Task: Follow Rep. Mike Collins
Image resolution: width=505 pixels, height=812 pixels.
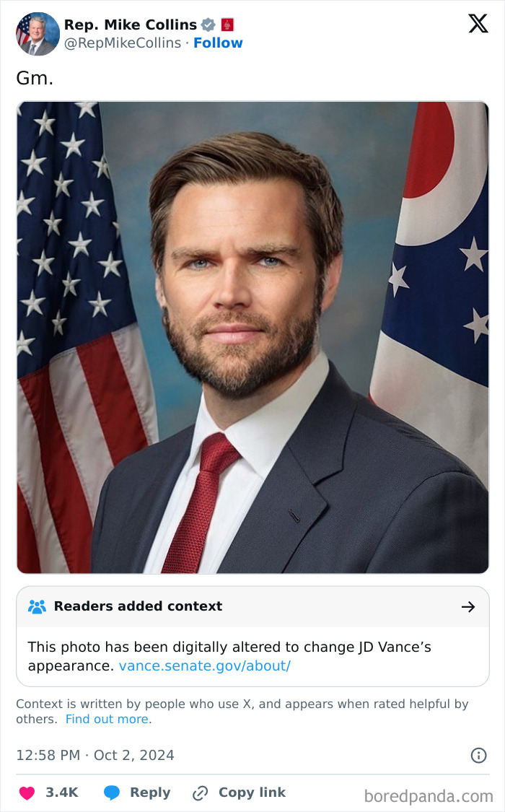Action: tap(219, 43)
